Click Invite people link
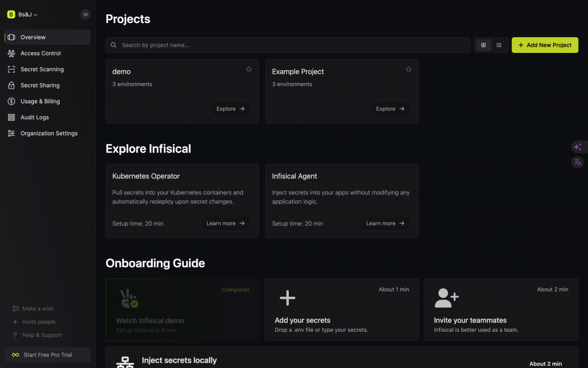 click(x=38, y=322)
